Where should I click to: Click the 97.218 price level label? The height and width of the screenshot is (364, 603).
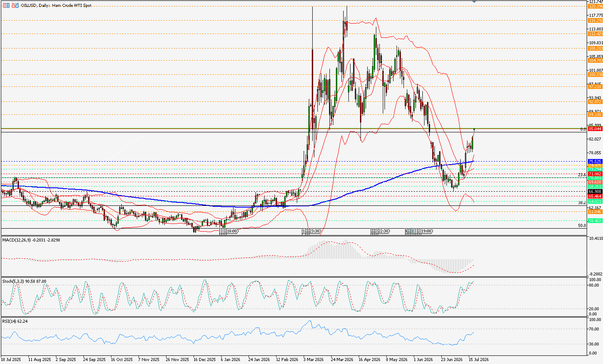595,86
